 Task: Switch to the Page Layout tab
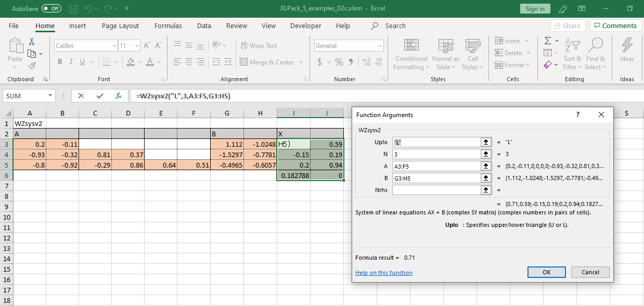point(120,25)
